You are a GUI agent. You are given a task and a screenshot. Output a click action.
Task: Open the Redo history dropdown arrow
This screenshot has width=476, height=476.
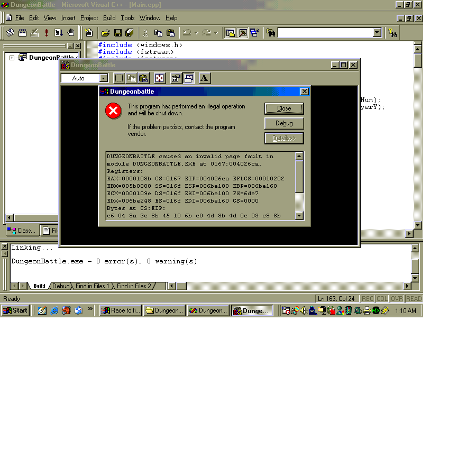[x=216, y=33]
